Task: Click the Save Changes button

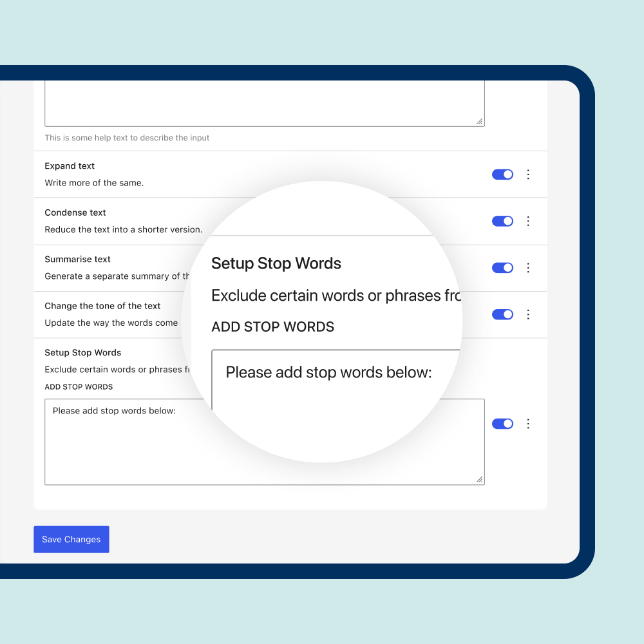Action: point(71,539)
